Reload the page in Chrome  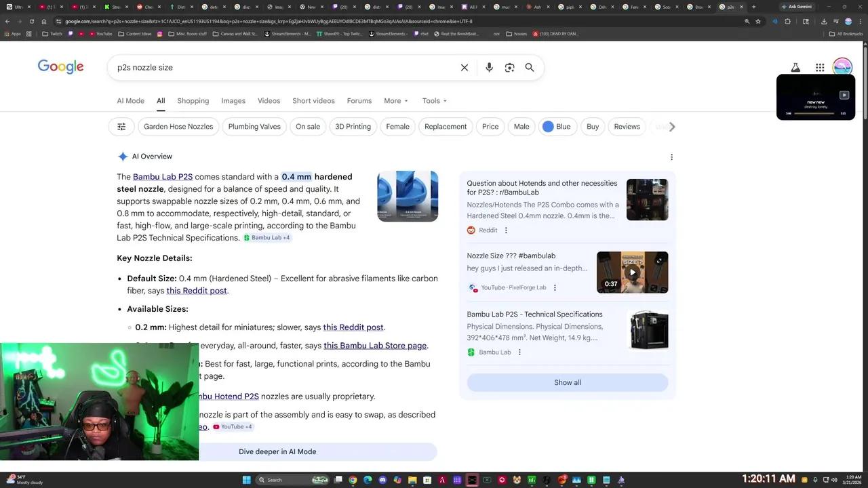pyautogui.click(x=31, y=21)
